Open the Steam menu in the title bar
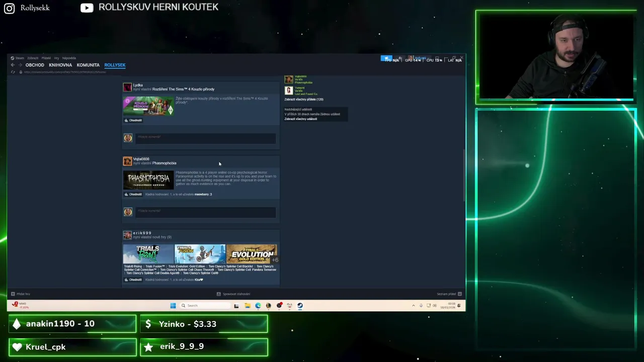This screenshot has width=644, height=362. pyautogui.click(x=18, y=58)
